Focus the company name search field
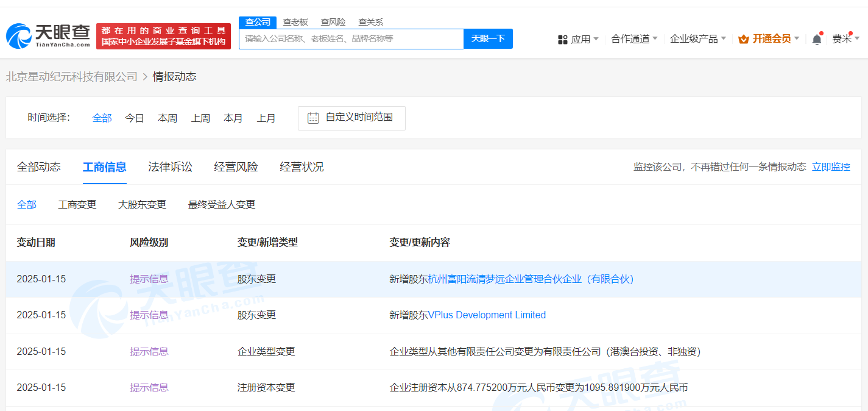Viewport: 868px width, 411px height. [x=351, y=38]
